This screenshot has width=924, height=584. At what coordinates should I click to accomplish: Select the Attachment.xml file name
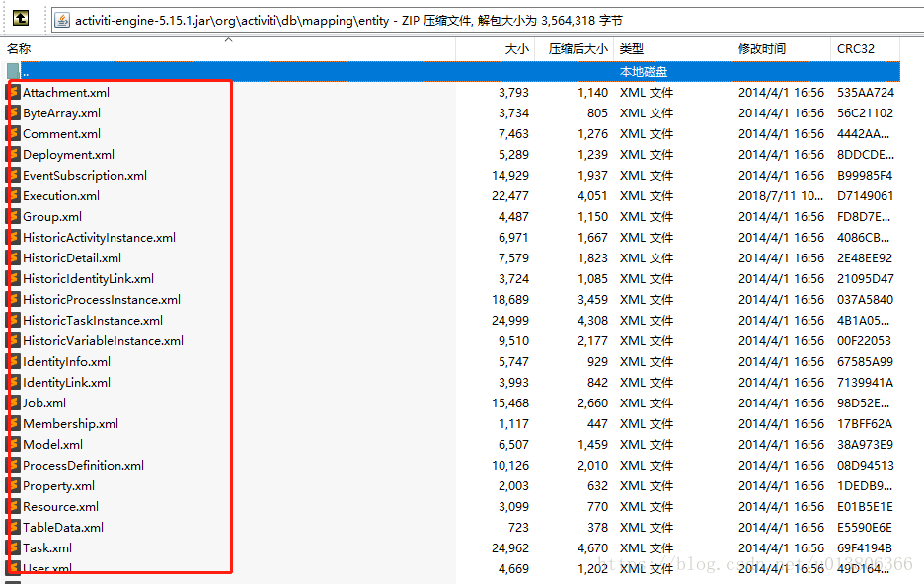(66, 93)
